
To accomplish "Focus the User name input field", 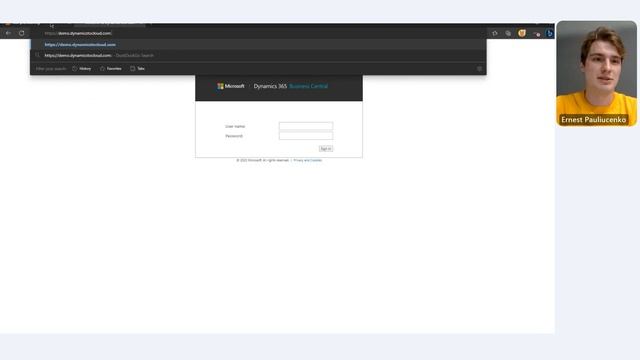I will [x=306, y=126].
